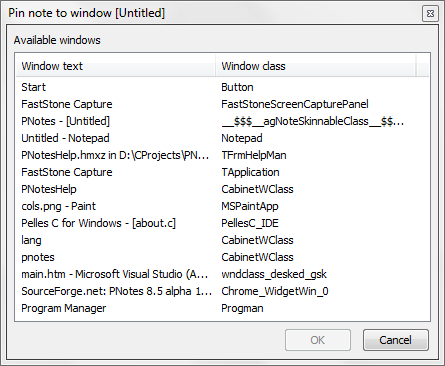Click the disabled OK button

click(318, 340)
